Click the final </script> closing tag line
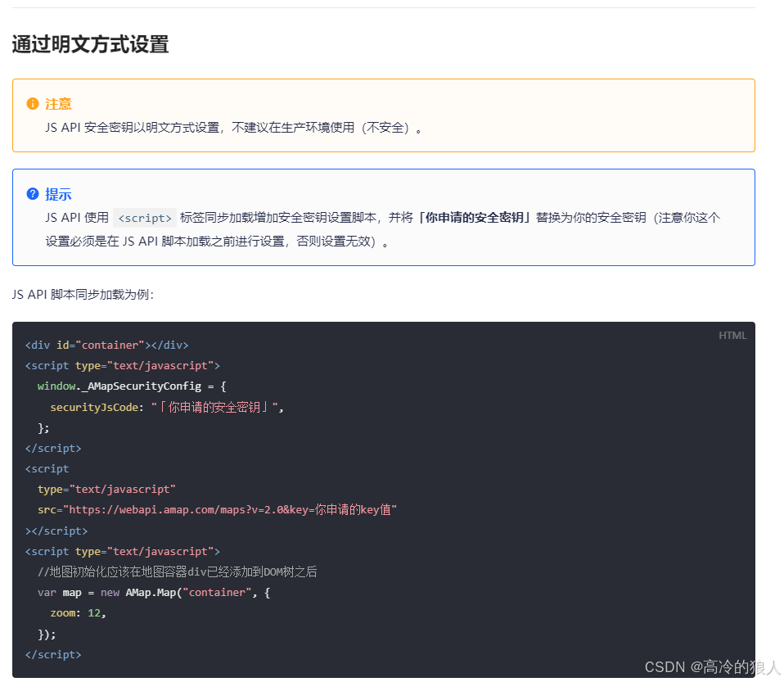784x682 pixels. 53,654
